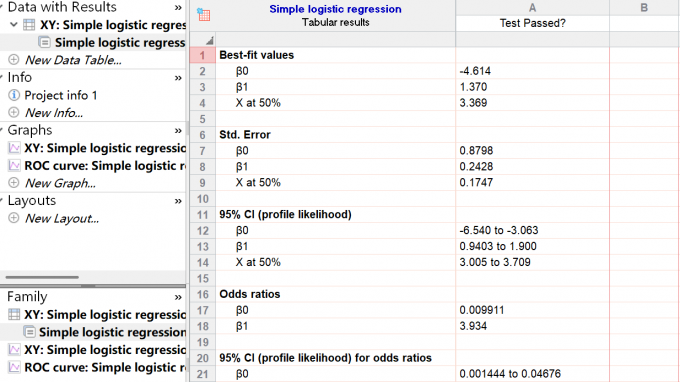
Task: Click the plus icon next to New Graph
Action: (14, 183)
